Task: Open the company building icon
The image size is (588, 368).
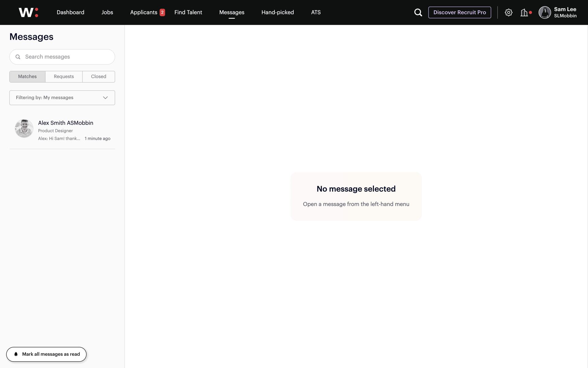Action: point(524,12)
